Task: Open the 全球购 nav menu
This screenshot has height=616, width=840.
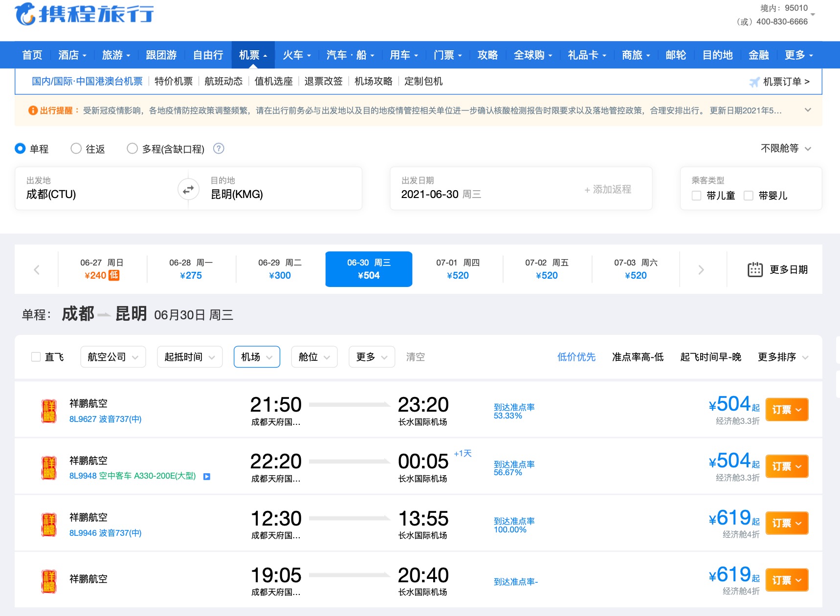Action: (x=533, y=55)
